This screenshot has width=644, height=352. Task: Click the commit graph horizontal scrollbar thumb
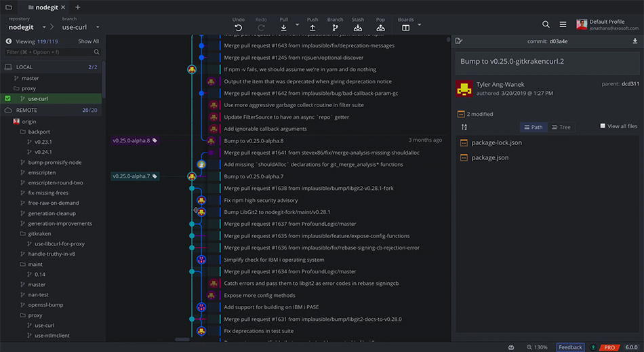(x=182, y=340)
